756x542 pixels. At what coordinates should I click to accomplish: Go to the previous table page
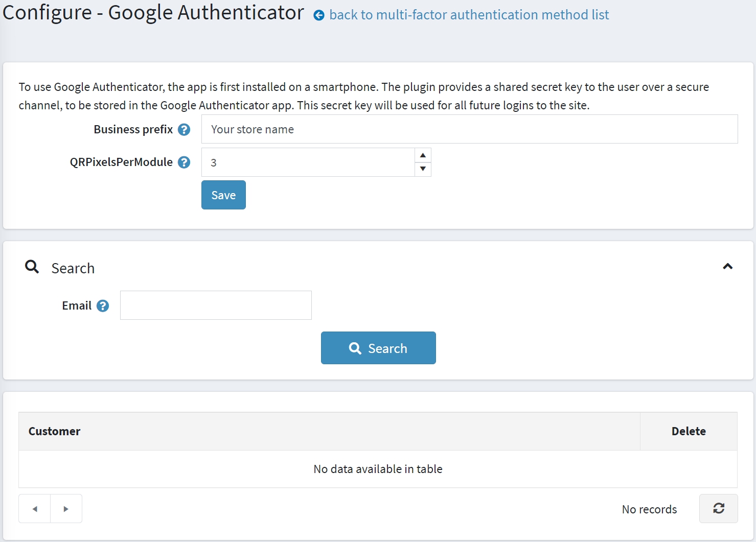pyautogui.click(x=35, y=509)
